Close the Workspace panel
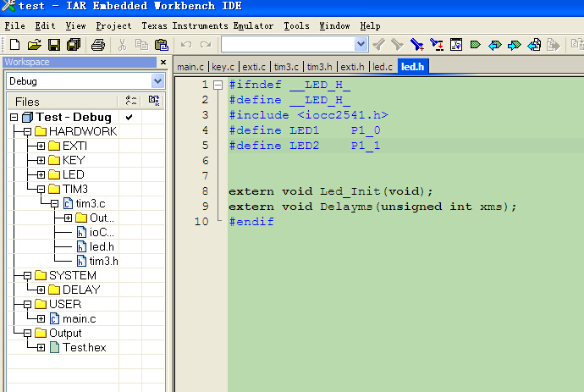Screen dimensions: 584x392 click(163, 62)
